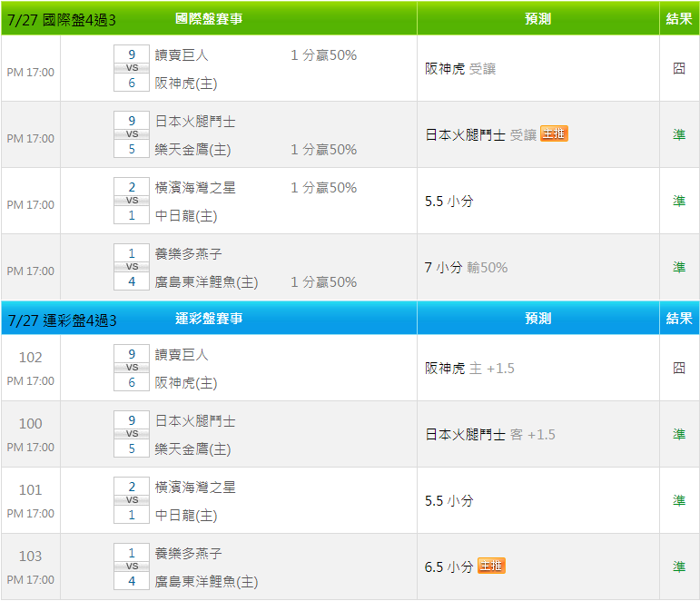Image resolution: width=700 pixels, height=601 pixels.
Task: Click 廣島東洋鯉魚(主) in the 國際盤 section
Action: pos(207,281)
